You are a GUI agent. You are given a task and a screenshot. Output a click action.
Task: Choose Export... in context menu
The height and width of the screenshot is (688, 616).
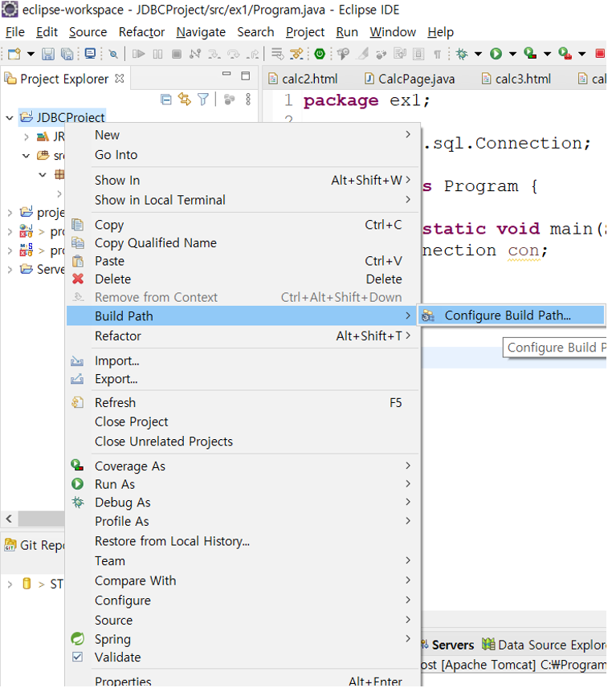click(x=243, y=379)
